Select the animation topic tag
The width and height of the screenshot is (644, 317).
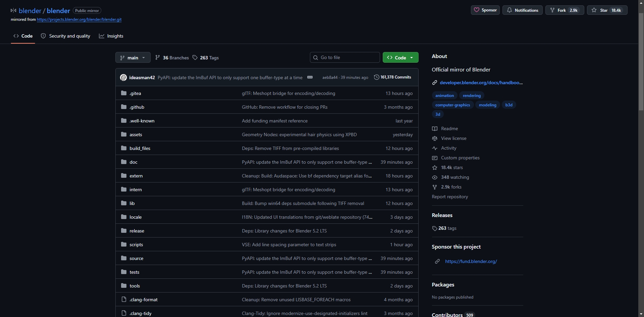point(444,96)
